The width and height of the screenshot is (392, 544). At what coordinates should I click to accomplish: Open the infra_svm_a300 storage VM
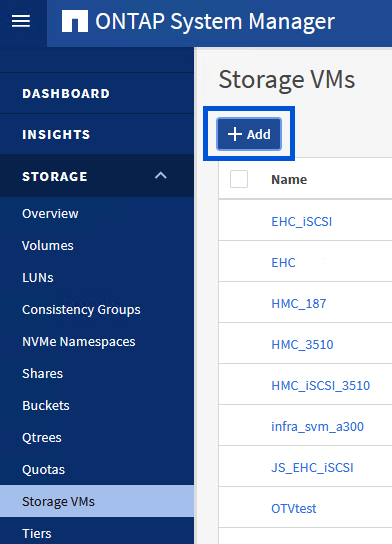coord(317,426)
